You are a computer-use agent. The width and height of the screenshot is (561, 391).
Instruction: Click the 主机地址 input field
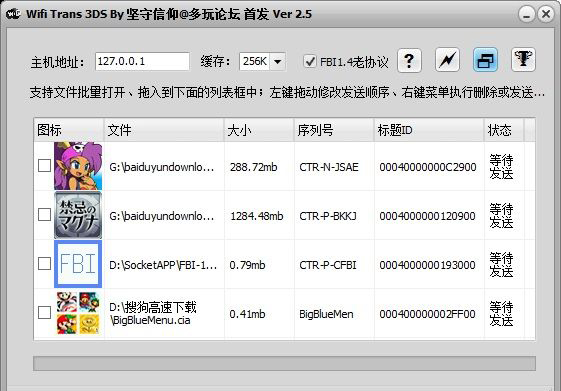(142, 61)
